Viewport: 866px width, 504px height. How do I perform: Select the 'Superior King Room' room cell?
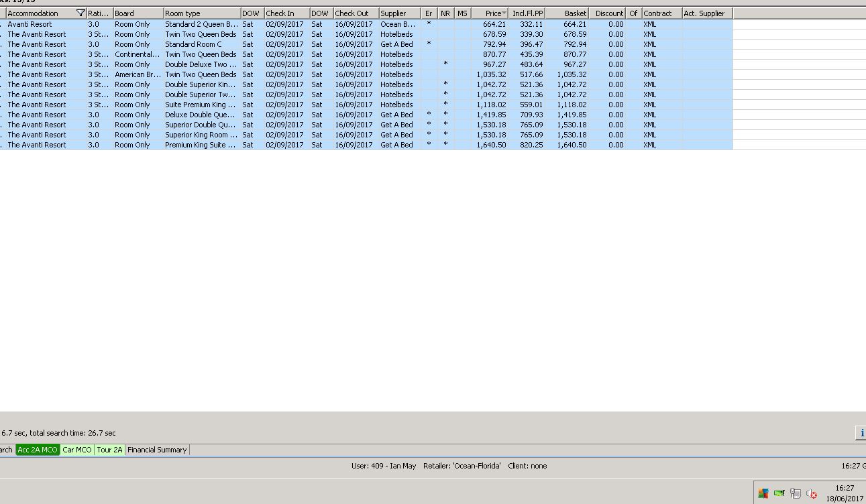click(202, 135)
